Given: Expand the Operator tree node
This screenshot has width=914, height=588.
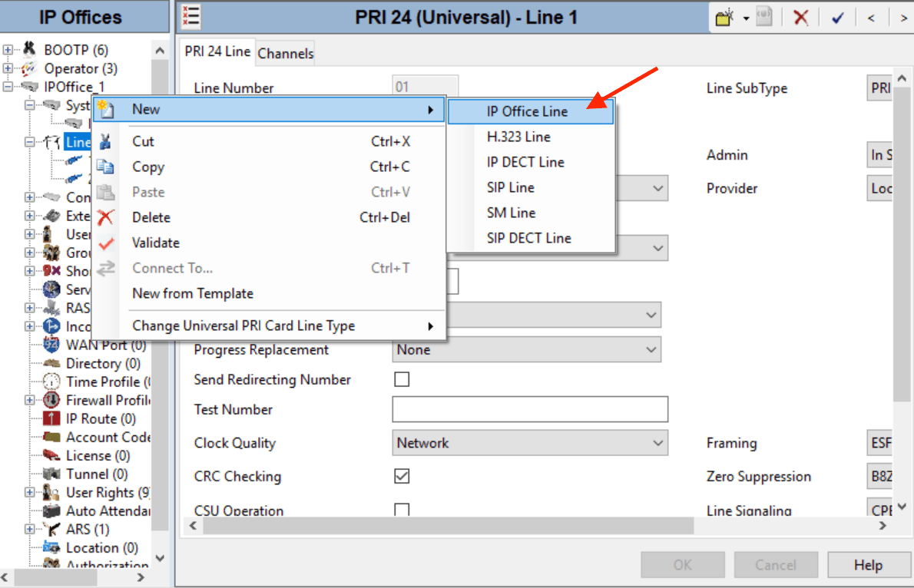Looking at the screenshot, I should pyautogui.click(x=8, y=68).
